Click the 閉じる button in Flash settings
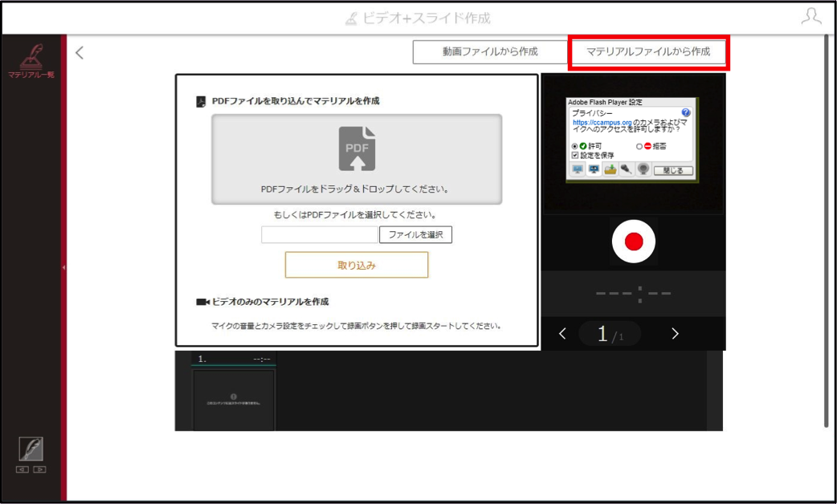Viewport: 837px width, 504px height. point(673,171)
